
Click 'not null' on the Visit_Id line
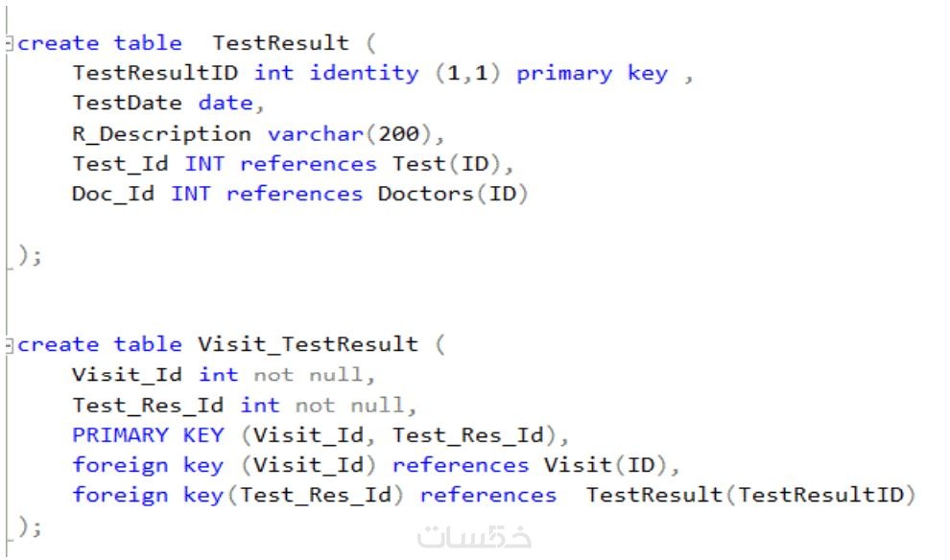[308, 375]
